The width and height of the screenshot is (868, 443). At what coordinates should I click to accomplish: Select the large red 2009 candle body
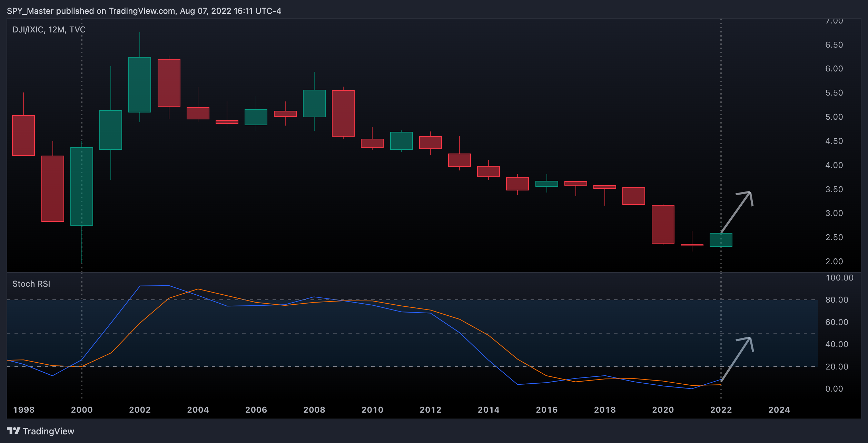343,113
